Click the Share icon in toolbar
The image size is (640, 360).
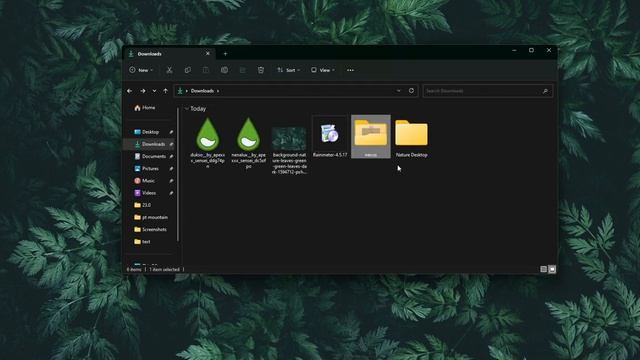click(x=242, y=70)
